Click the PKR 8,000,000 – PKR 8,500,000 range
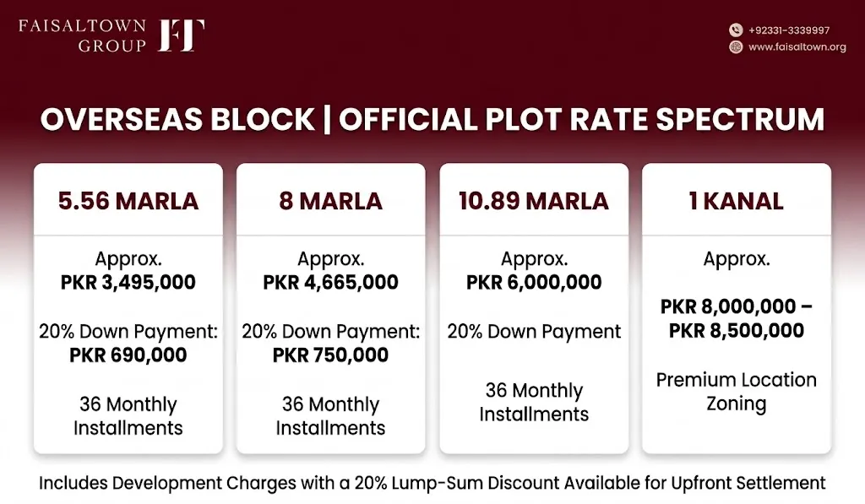This screenshot has height=504, width=865. click(736, 319)
